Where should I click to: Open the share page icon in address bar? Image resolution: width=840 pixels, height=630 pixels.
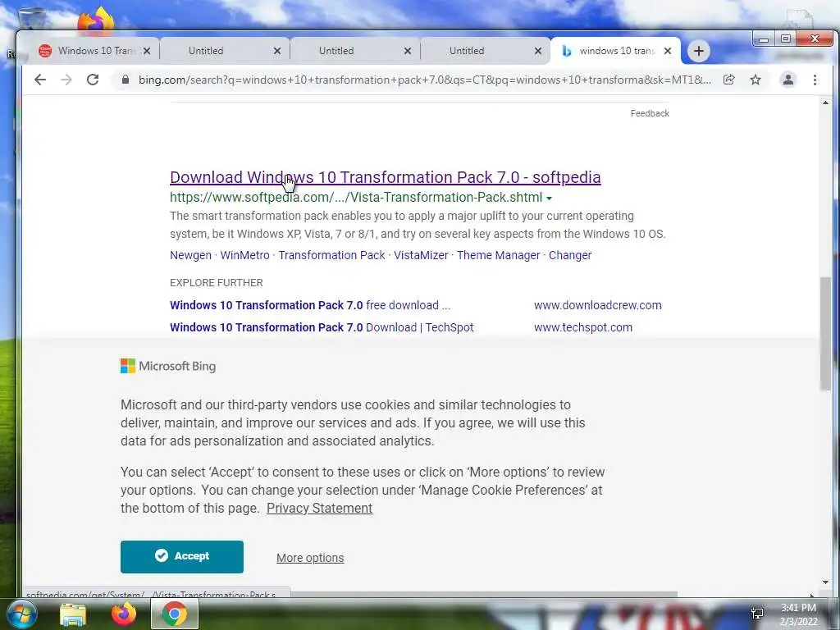pyautogui.click(x=728, y=80)
